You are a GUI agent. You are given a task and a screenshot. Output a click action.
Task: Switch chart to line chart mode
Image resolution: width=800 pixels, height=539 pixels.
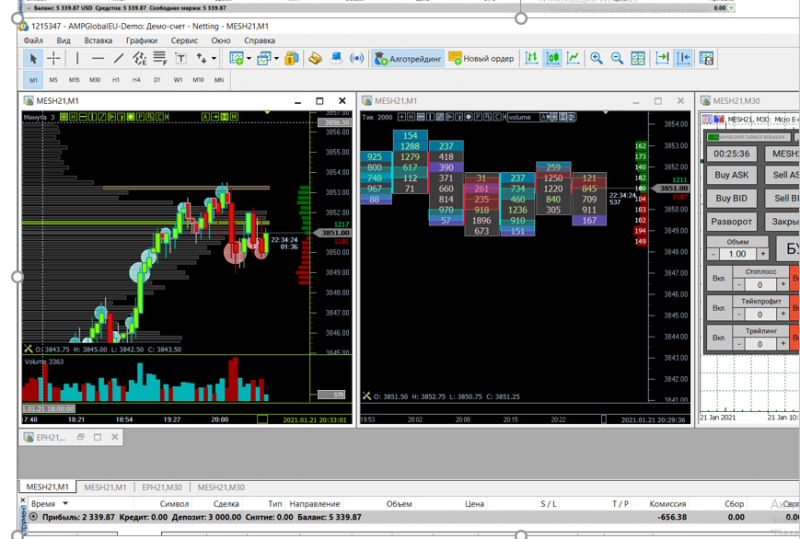point(573,59)
